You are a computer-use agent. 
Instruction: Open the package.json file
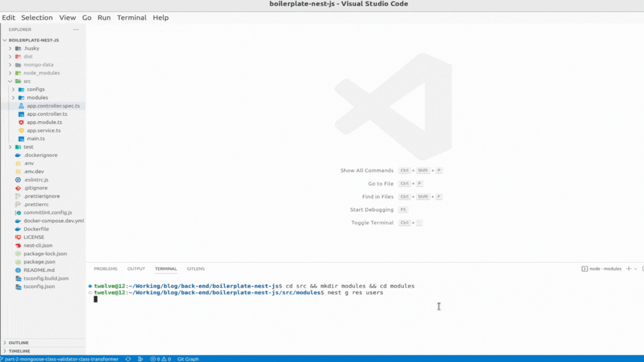coord(40,261)
